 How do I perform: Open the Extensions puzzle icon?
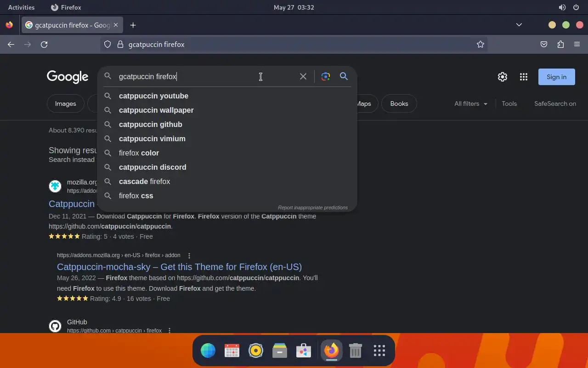(x=560, y=45)
